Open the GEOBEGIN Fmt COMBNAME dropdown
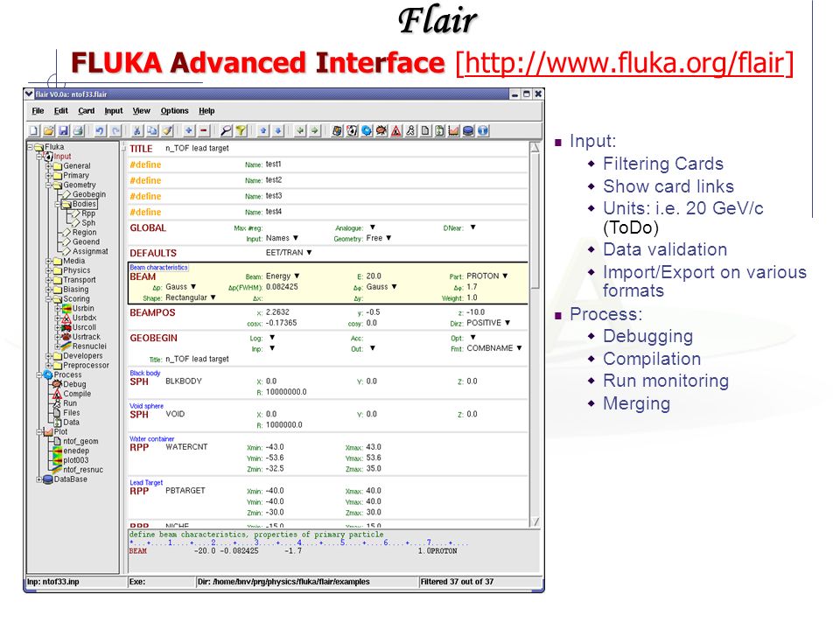Image resolution: width=840 pixels, height=630 pixels. coord(519,347)
